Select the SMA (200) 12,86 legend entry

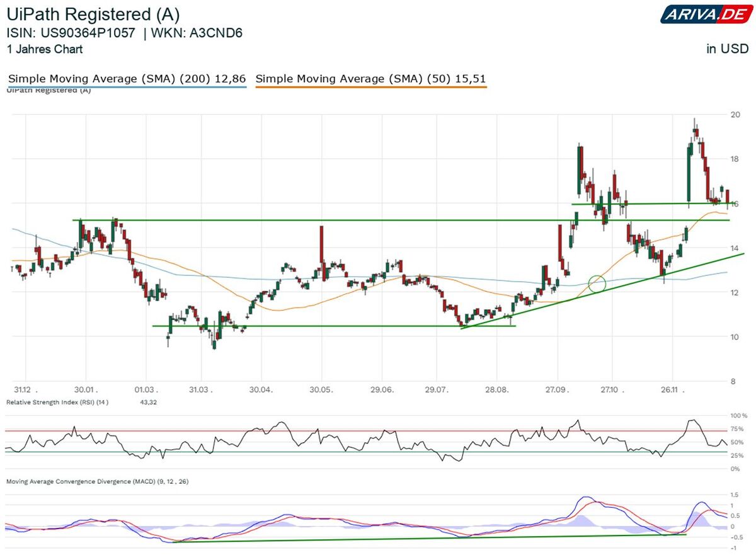click(x=127, y=79)
